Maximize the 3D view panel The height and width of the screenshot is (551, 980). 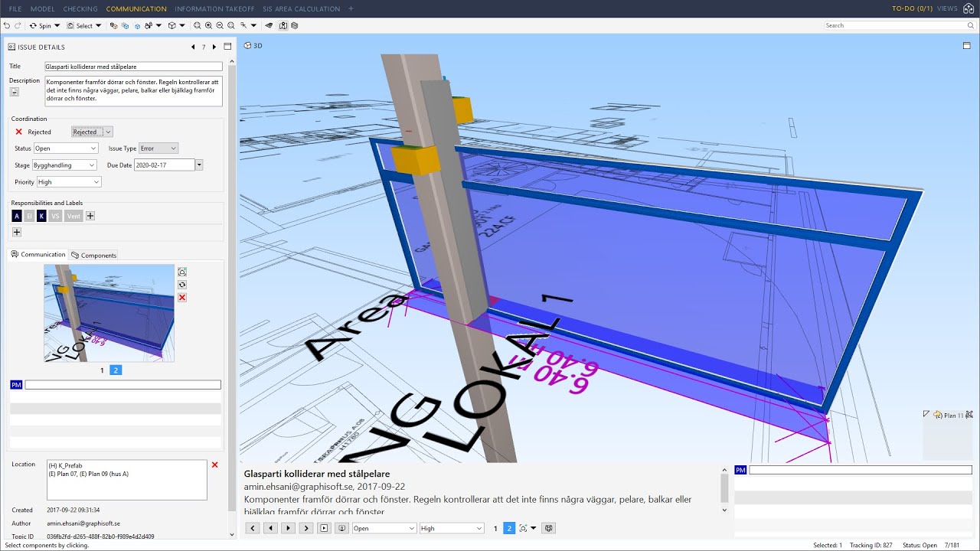[967, 45]
